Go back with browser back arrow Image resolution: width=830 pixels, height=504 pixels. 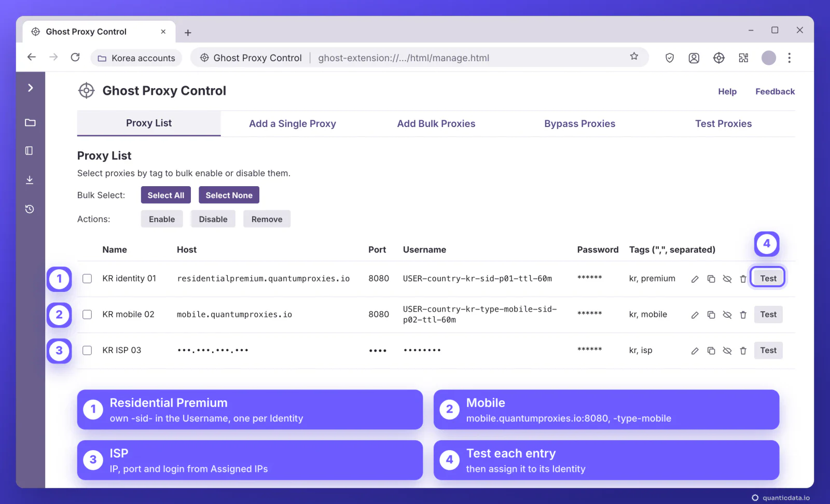(32, 57)
